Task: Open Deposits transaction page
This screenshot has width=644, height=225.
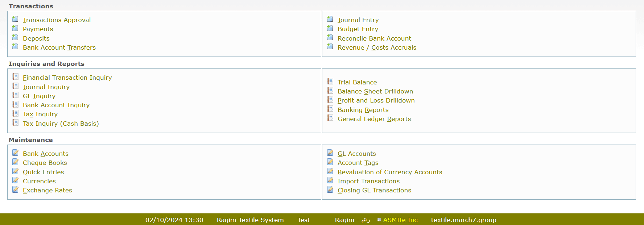Action: tap(36, 38)
